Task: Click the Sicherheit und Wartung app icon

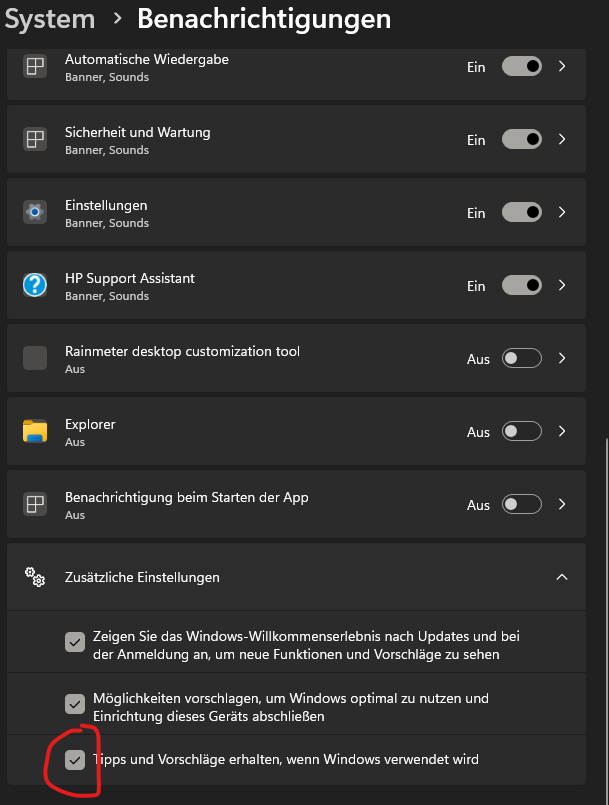Action: [x=32, y=140]
